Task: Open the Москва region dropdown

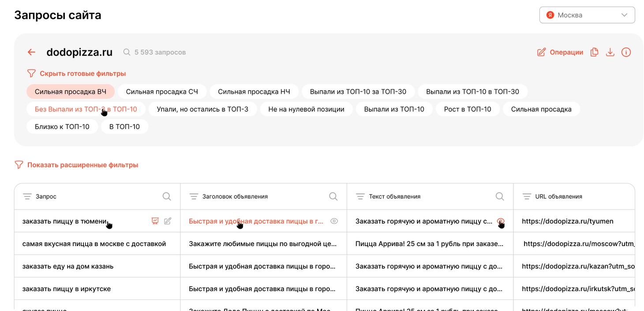Action: click(x=587, y=15)
